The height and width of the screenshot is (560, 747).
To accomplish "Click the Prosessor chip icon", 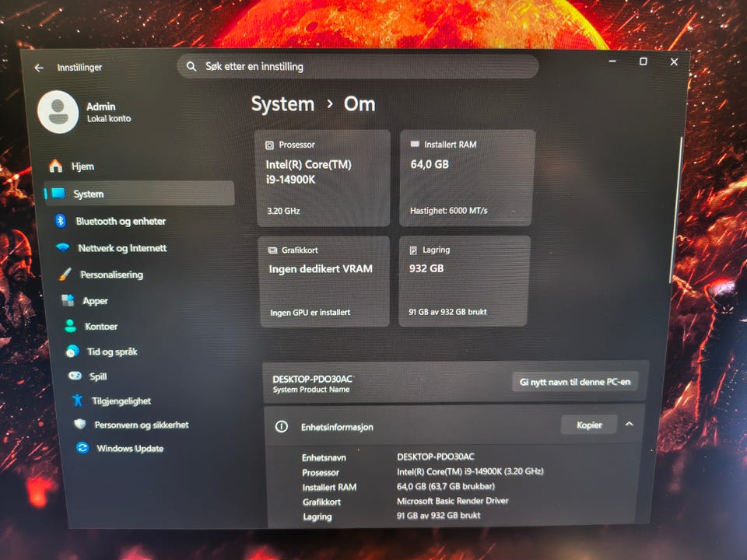I will tap(270, 145).
